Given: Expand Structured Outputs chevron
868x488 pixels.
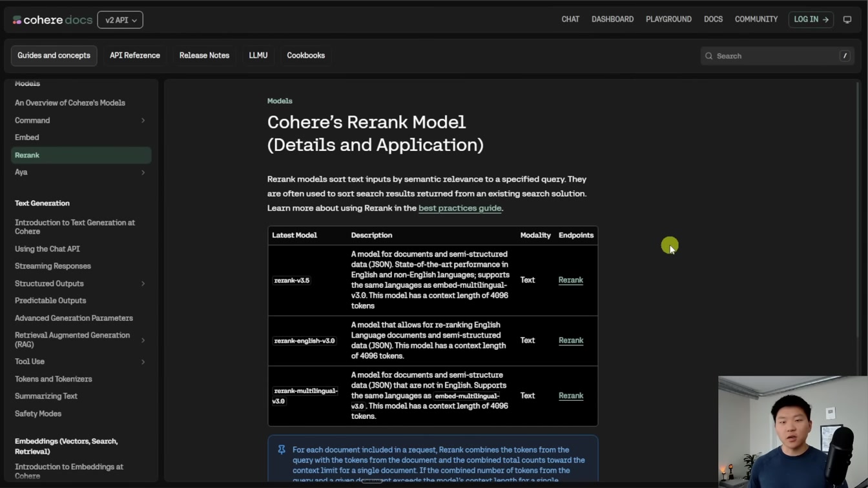Looking at the screenshot, I should tap(143, 283).
